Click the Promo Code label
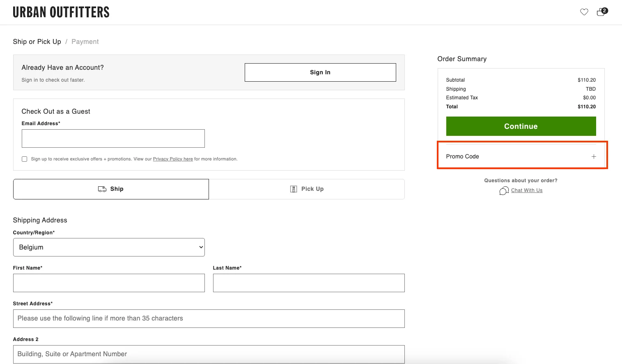The height and width of the screenshot is (364, 622). (462, 156)
